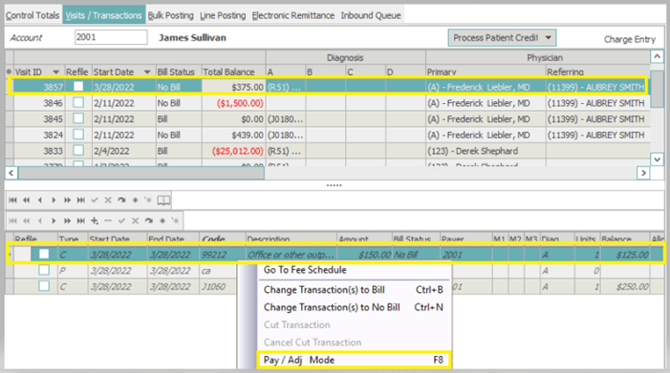Tick Refile checkbox for code 99212 transaction
The height and width of the screenshot is (373, 670).
[x=44, y=254]
